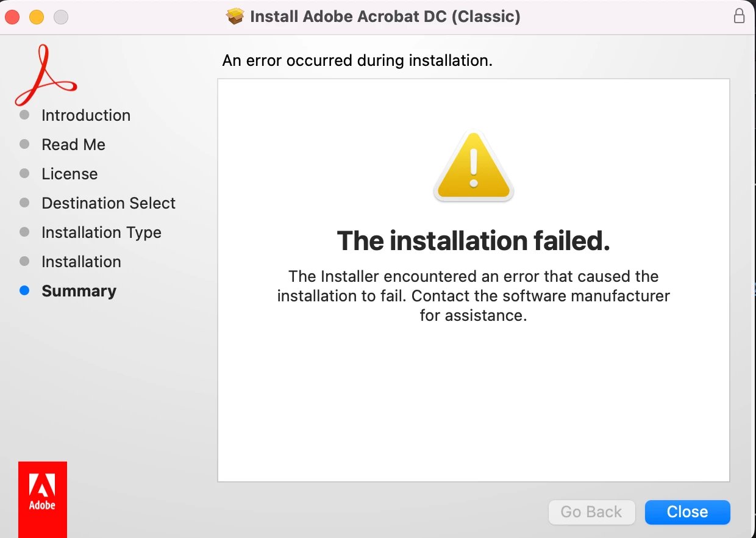Click the Adobe Acrobat red logo
756x538 pixels.
point(46,75)
